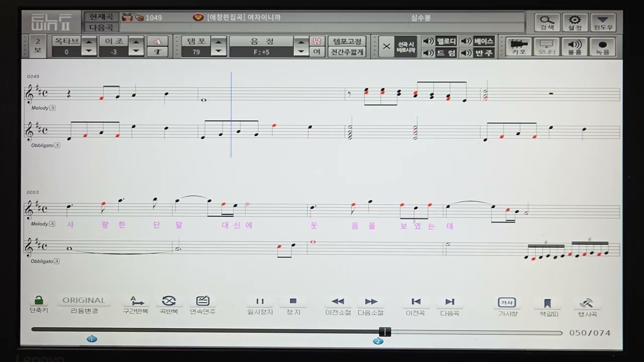Click the ELF WIN II logo
This screenshot has height=362, width=644.
pos(51,23)
